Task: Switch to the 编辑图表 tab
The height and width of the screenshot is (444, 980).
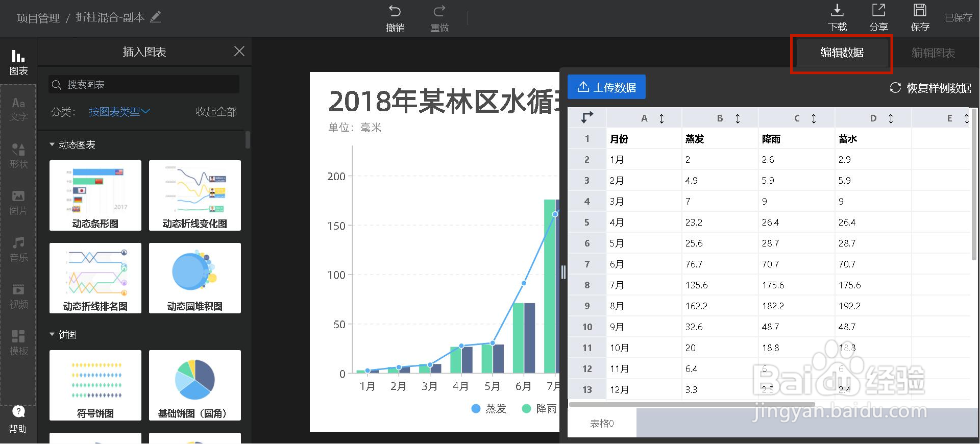Action: coord(933,53)
